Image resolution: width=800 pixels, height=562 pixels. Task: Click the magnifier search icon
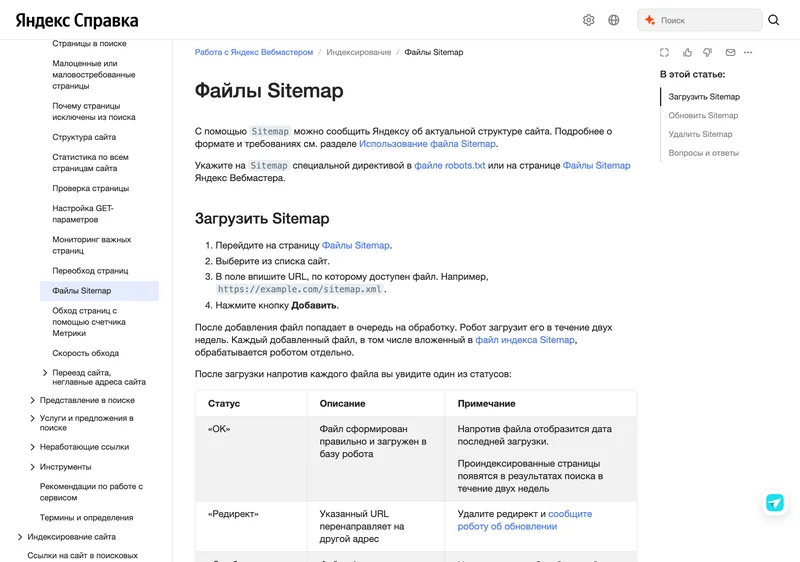point(773,20)
